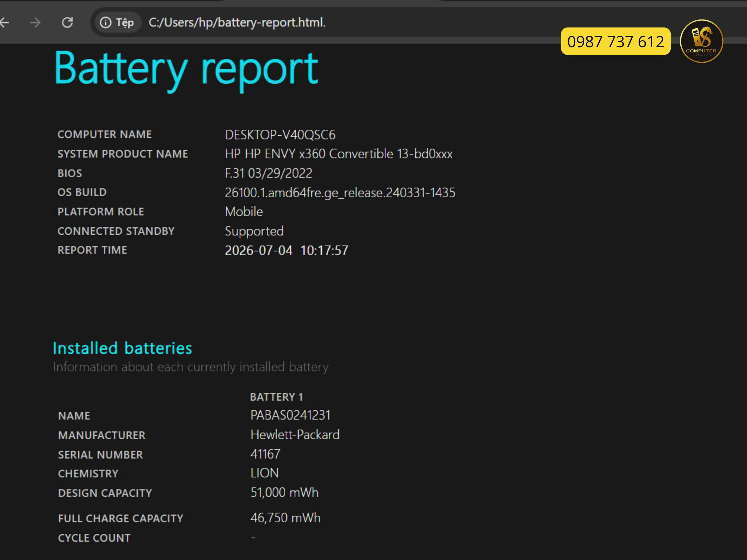Image resolution: width=747 pixels, height=560 pixels.
Task: Click the browser forward arrow
Action: [x=35, y=23]
